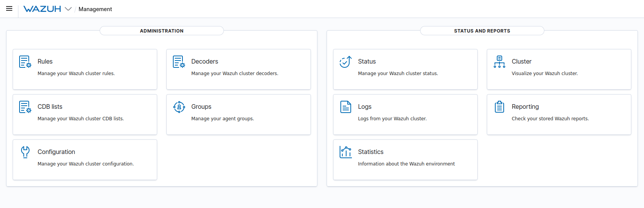644x208 pixels.
Task: Open the Statistics card description
Action: [x=406, y=164]
